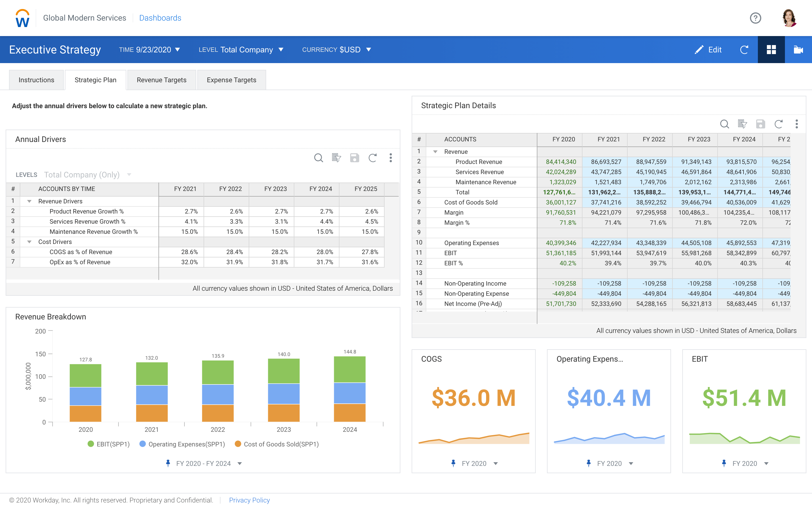Click the Edit icon in the dashboard toolbar
Screen dimensions: 812x507
coord(707,49)
